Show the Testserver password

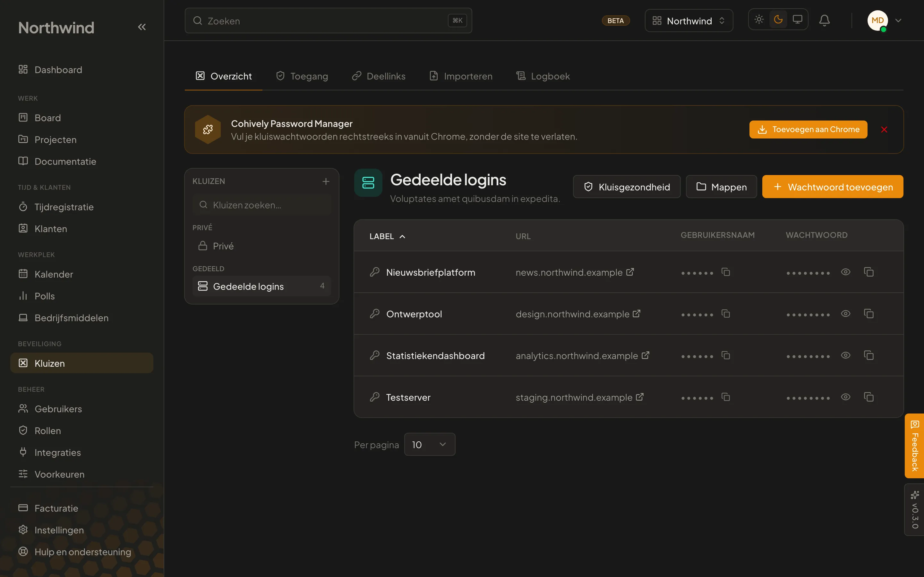click(x=845, y=397)
